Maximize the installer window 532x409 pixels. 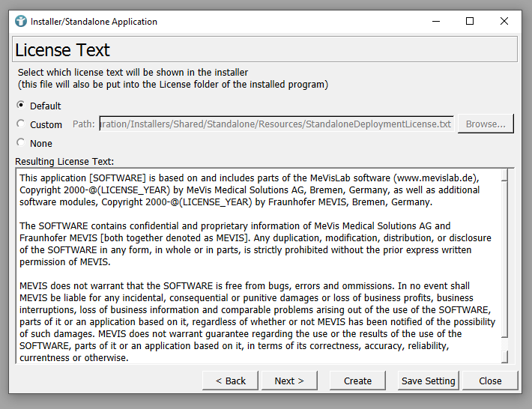click(470, 21)
